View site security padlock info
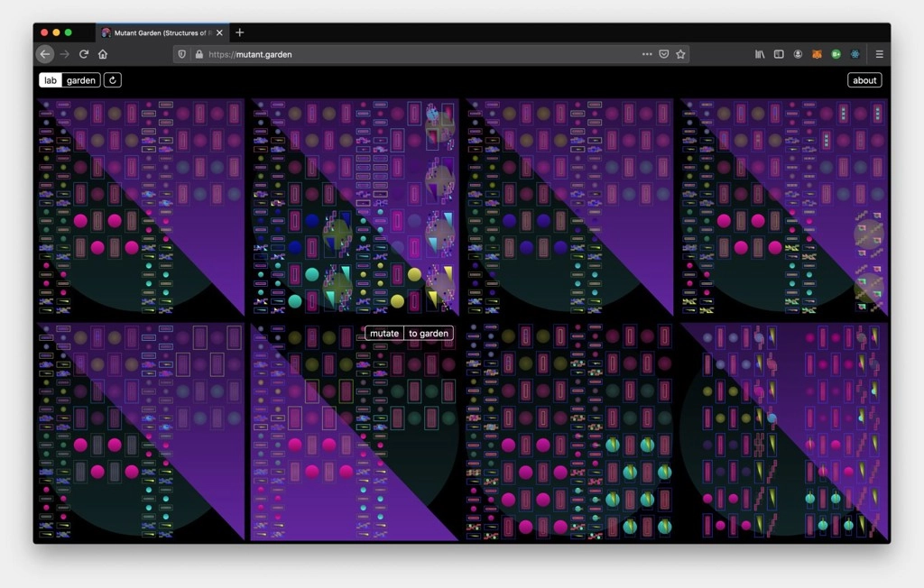Image resolution: width=924 pixels, height=588 pixels. (199, 54)
